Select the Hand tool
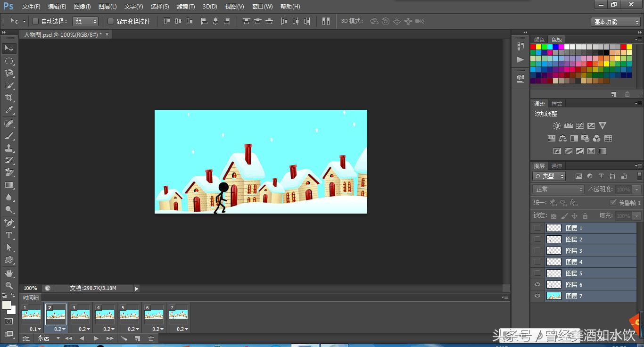The width and height of the screenshot is (644, 347). (9, 273)
